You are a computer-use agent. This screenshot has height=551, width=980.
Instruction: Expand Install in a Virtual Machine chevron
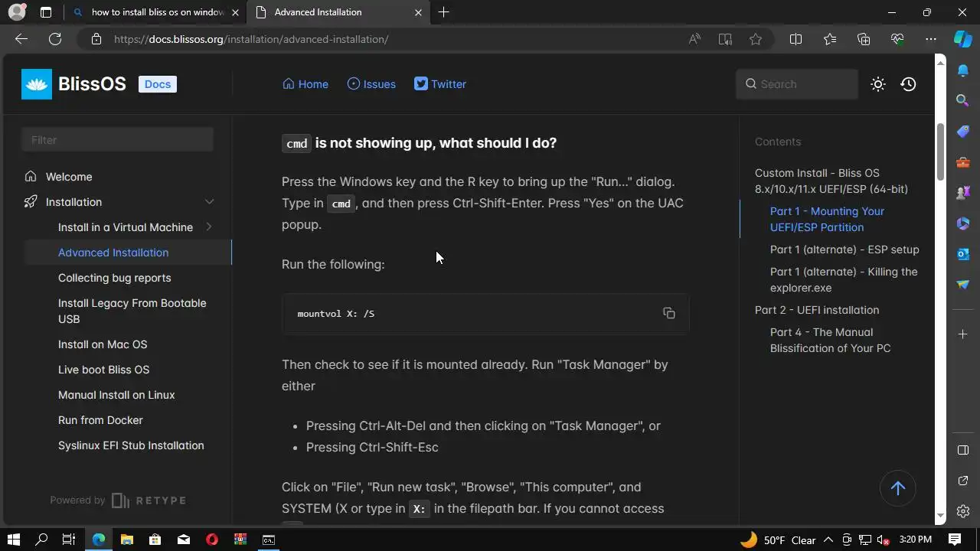point(209,227)
